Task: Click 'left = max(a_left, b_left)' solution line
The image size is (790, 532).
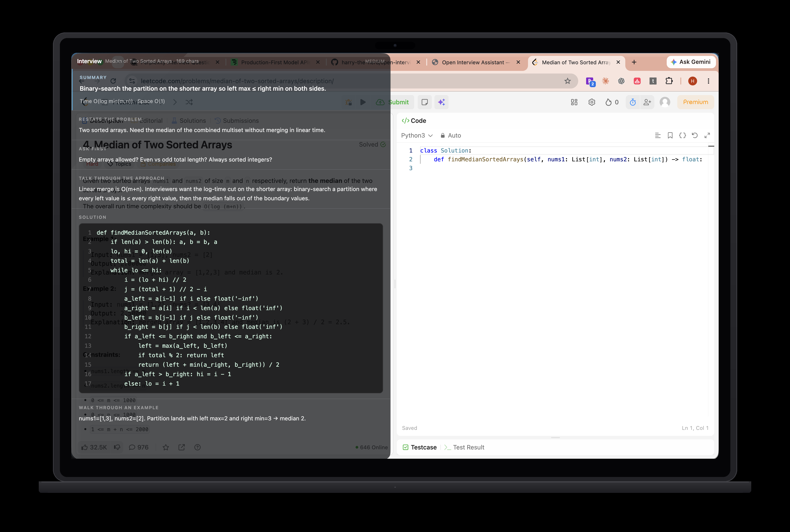Action: [x=183, y=346]
